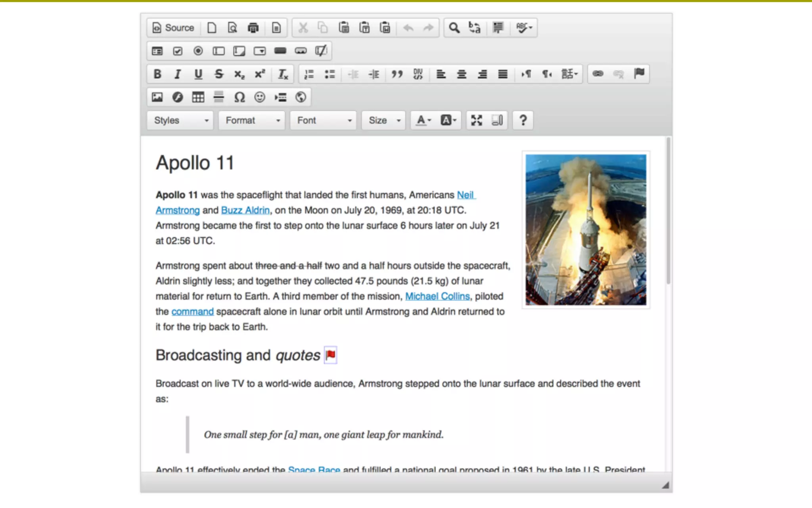Insert special character with Omega icon
812x508 pixels.
point(239,97)
